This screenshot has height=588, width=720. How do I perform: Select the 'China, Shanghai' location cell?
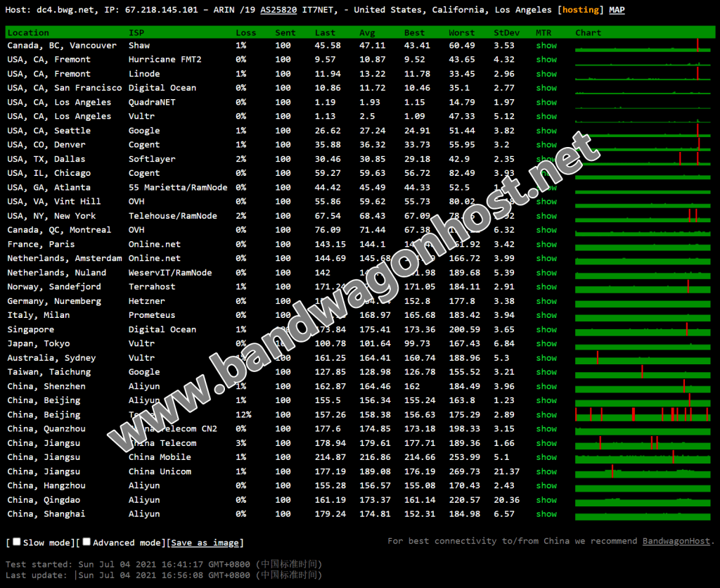(x=46, y=514)
